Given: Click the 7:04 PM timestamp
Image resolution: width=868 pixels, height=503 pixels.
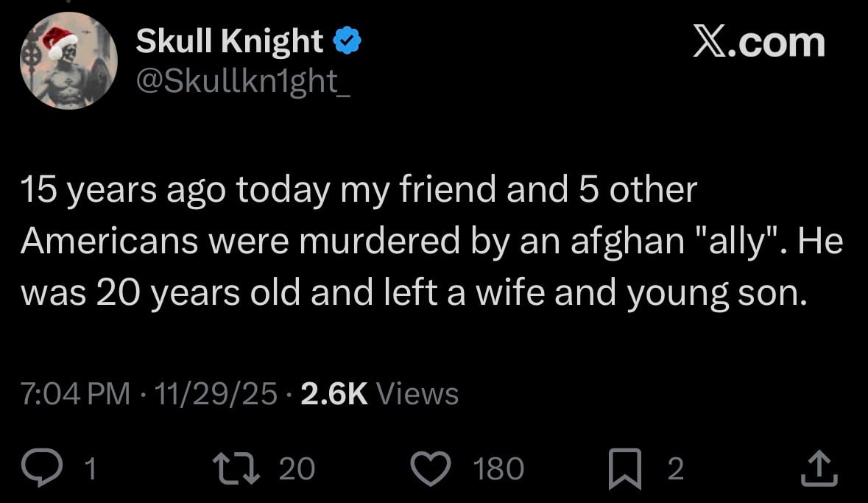Looking at the screenshot, I should pos(77,394).
